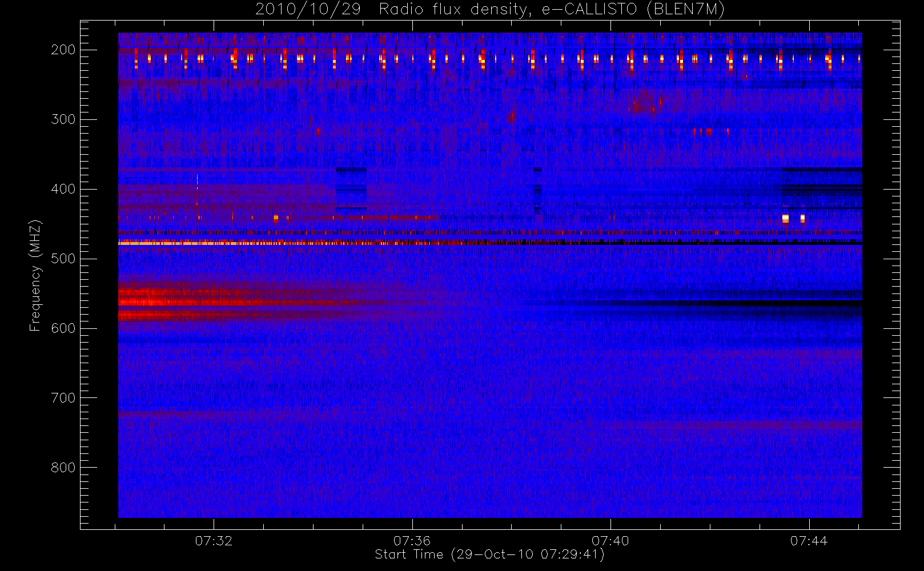Click the 800 frequency tick label
The width and height of the screenshot is (924, 571).
(63, 468)
